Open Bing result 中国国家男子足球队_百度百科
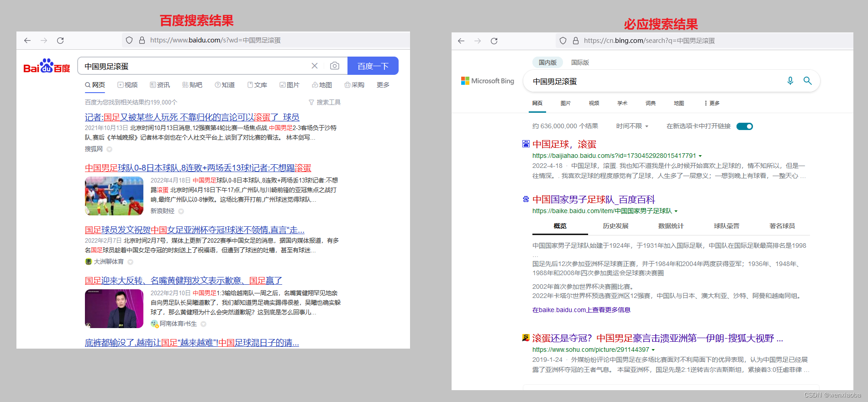The width and height of the screenshot is (868, 402). [594, 199]
